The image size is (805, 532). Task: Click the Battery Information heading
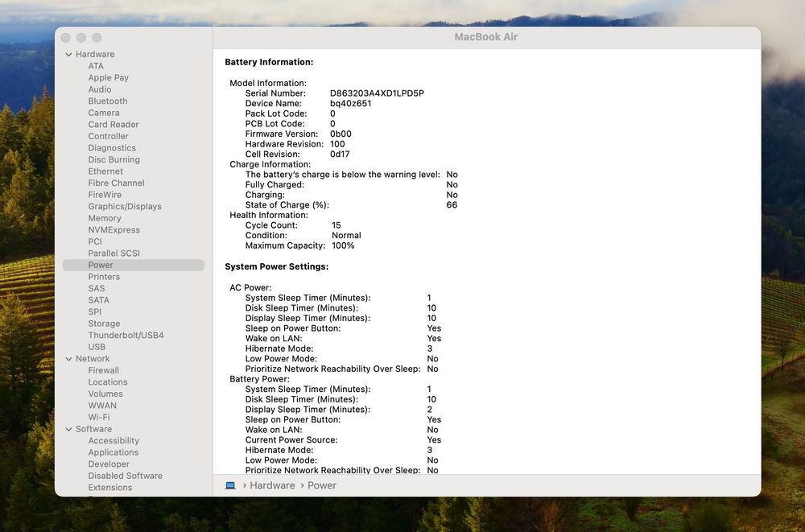pyautogui.click(x=269, y=62)
